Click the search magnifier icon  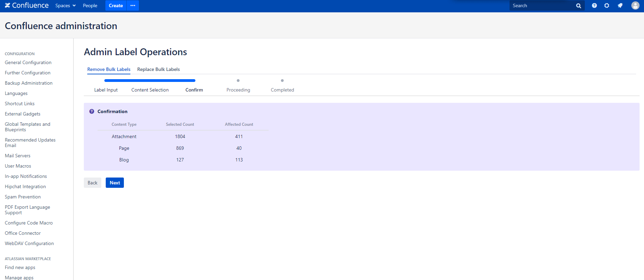[579, 6]
